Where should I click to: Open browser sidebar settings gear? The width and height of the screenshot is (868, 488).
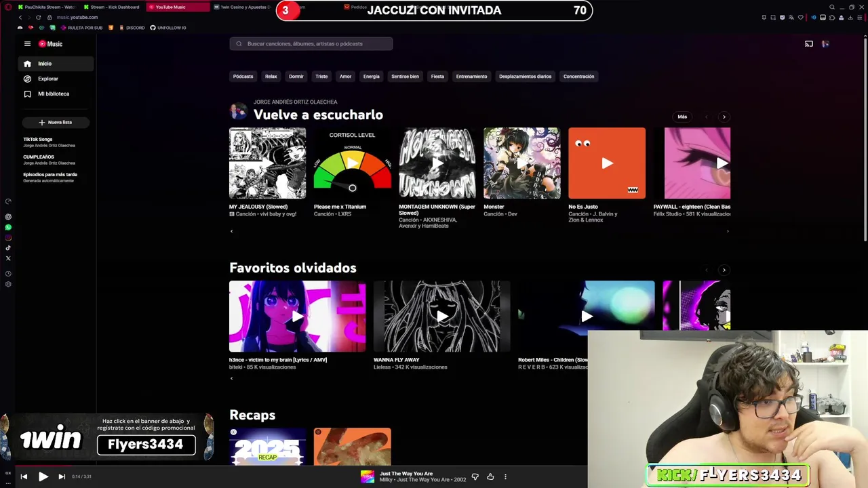[8, 284]
